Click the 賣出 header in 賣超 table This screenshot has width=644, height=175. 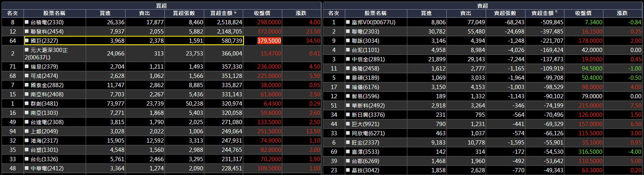pyautogui.click(x=466, y=13)
